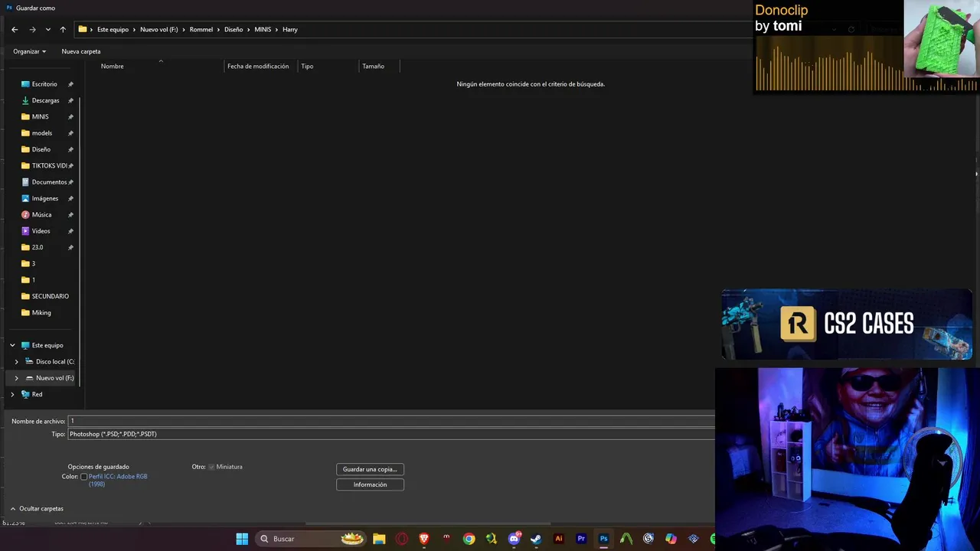Open Adobe Premiere Pro from taskbar
Screen dimensions: 980x551
click(x=581, y=539)
